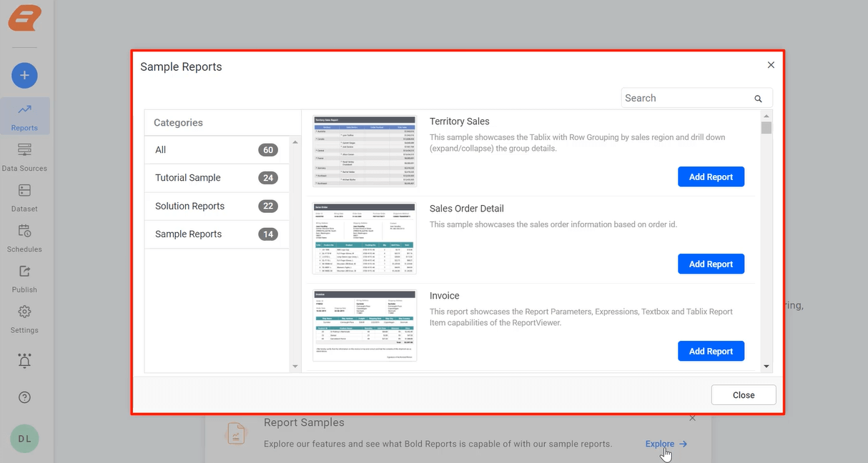Open Data Sources in the sidebar
This screenshot has height=463, width=868.
(24, 157)
